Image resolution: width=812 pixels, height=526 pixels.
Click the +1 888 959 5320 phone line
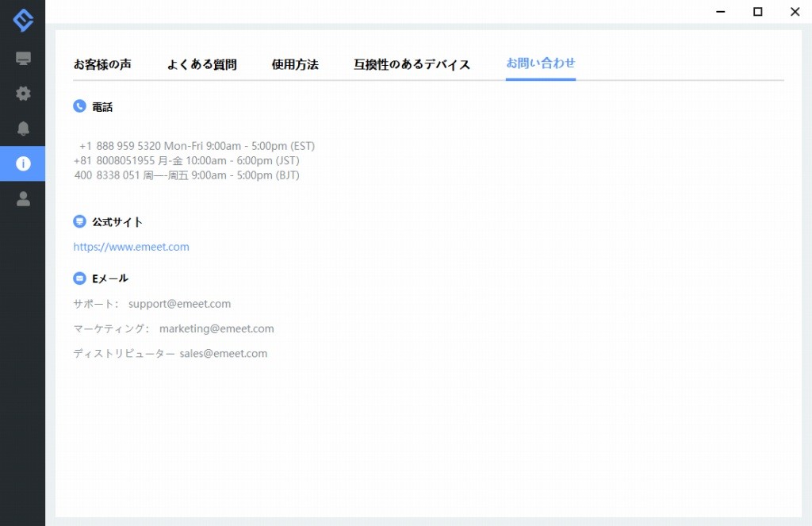point(197,146)
